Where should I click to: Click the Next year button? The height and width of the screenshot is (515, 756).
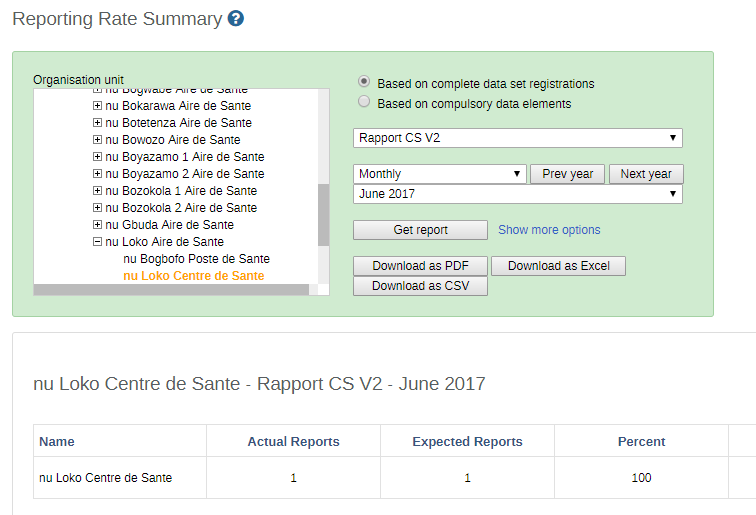point(646,174)
